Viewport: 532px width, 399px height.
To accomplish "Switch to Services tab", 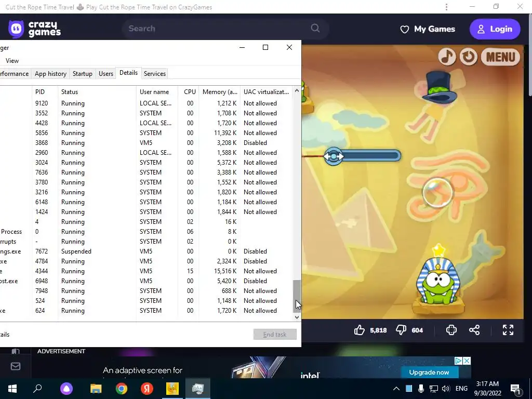I will point(155,74).
